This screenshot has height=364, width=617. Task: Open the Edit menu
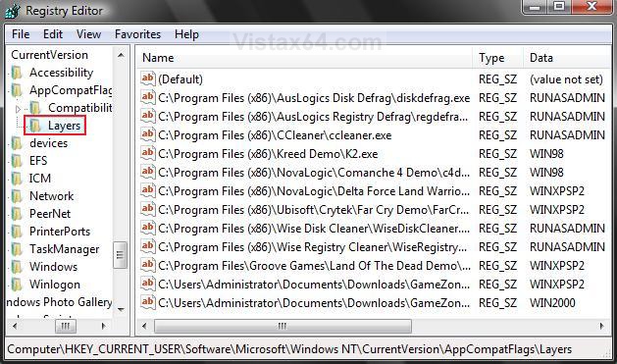click(53, 34)
